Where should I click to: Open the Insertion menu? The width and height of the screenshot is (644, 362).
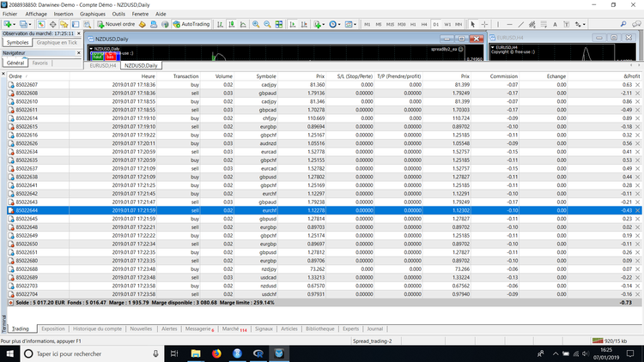(63, 15)
